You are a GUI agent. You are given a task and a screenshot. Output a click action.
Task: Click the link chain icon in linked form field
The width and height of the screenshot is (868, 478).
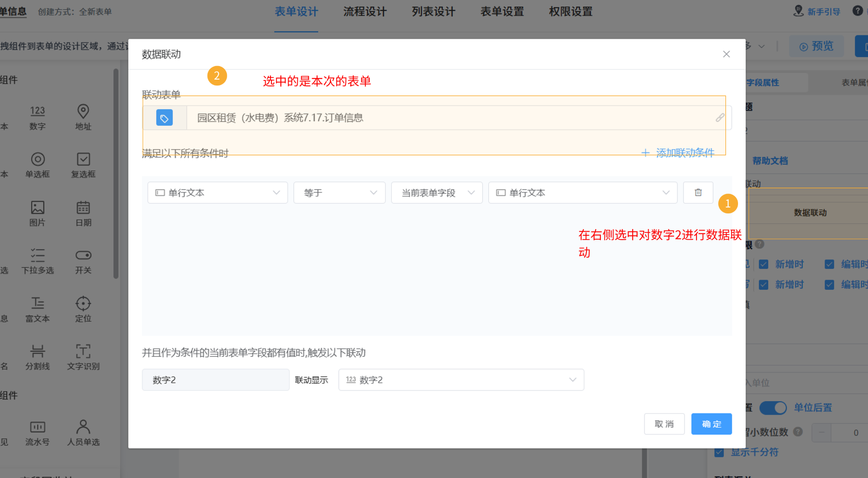click(720, 118)
